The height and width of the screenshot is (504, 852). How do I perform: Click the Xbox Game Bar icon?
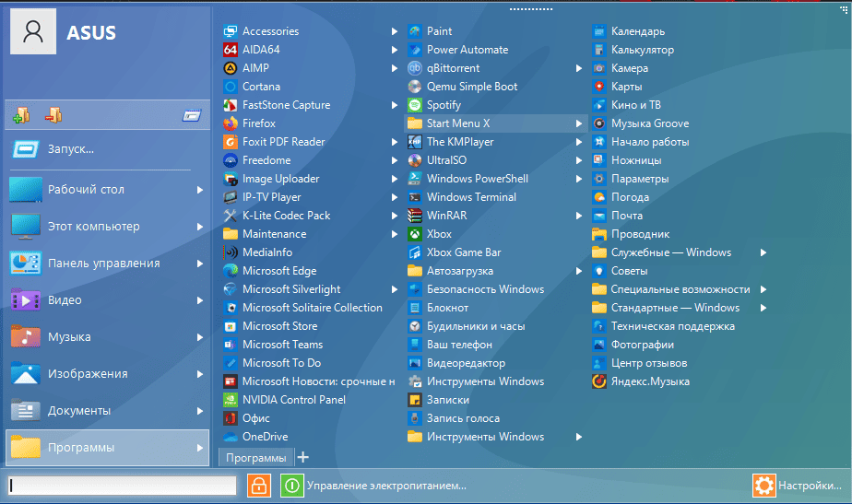[x=415, y=252]
